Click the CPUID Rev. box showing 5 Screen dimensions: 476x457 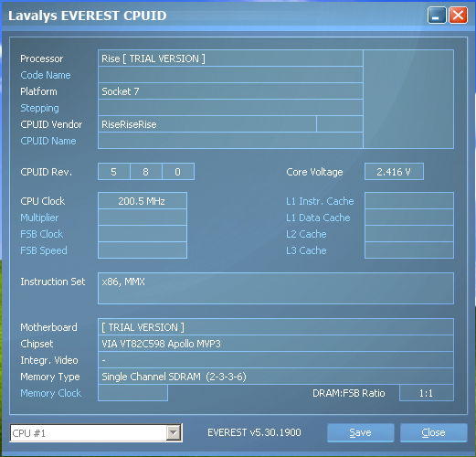pyautogui.click(x=114, y=172)
